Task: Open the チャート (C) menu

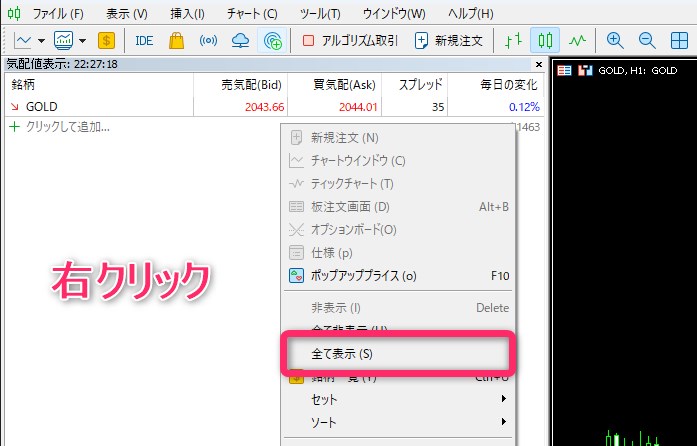Action: coord(252,14)
